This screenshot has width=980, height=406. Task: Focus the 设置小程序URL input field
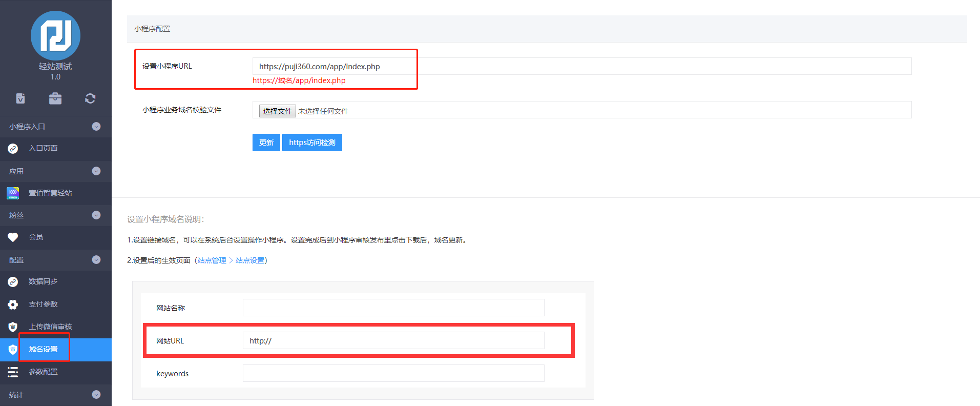[582, 66]
